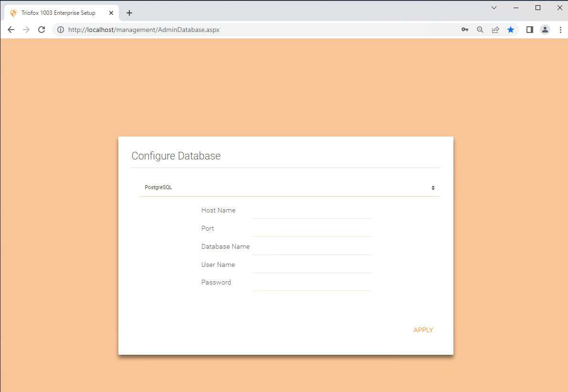Click the APPLY button
This screenshot has height=392, width=568.
click(x=423, y=330)
